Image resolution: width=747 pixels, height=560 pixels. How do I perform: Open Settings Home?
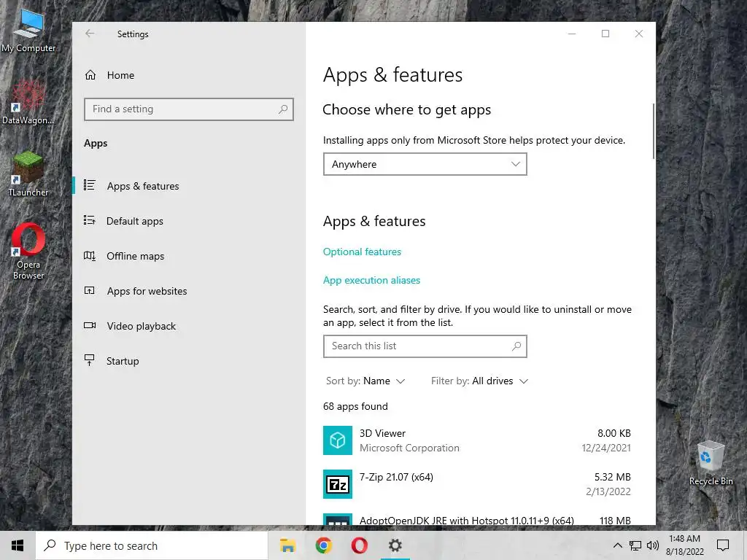[109, 75]
